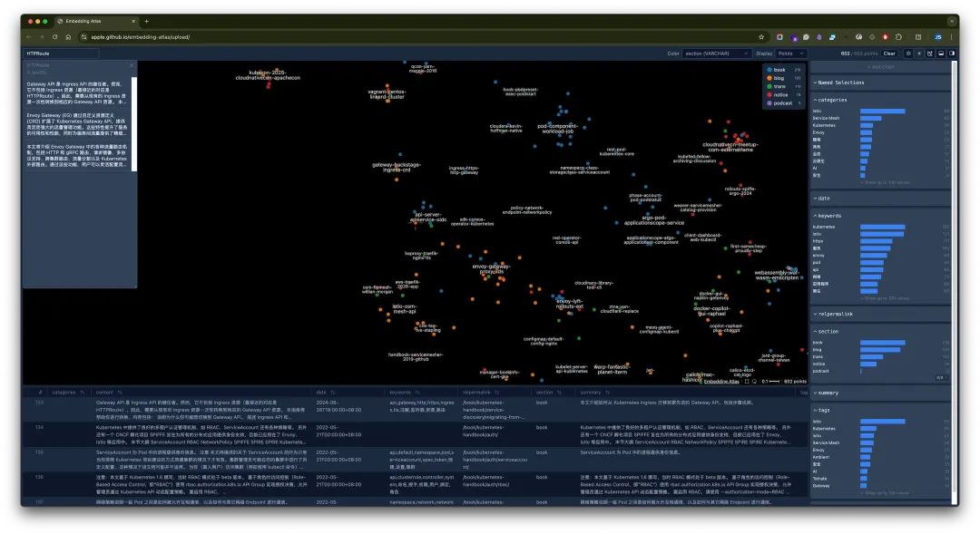Viewport: 980px width, 534px height.
Task: Collapse the tags chart panel
Action: point(821,411)
